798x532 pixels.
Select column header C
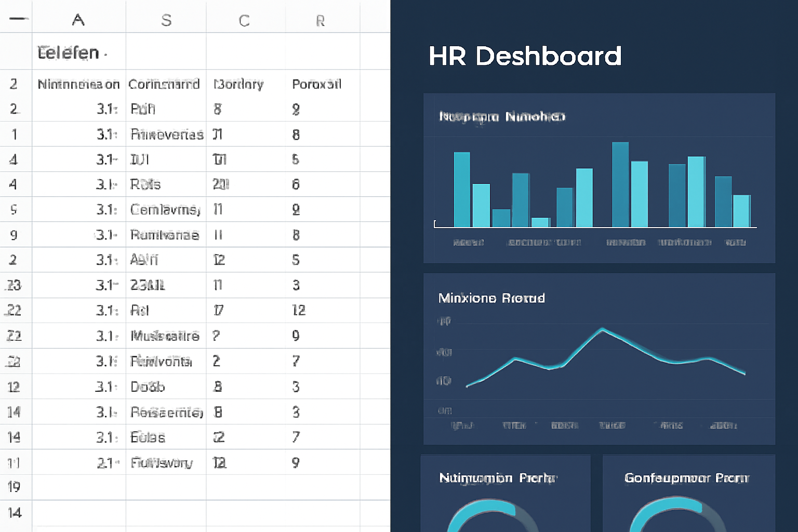tap(244, 20)
